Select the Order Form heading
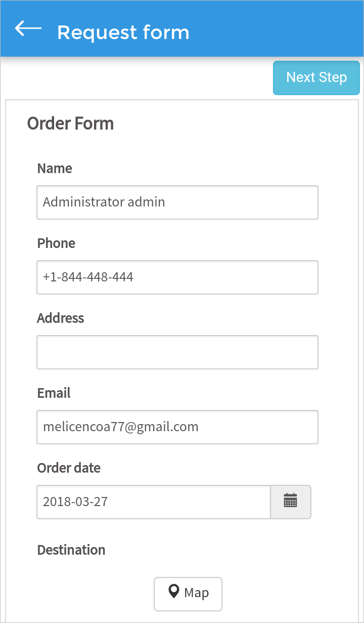The image size is (364, 623). [x=70, y=123]
